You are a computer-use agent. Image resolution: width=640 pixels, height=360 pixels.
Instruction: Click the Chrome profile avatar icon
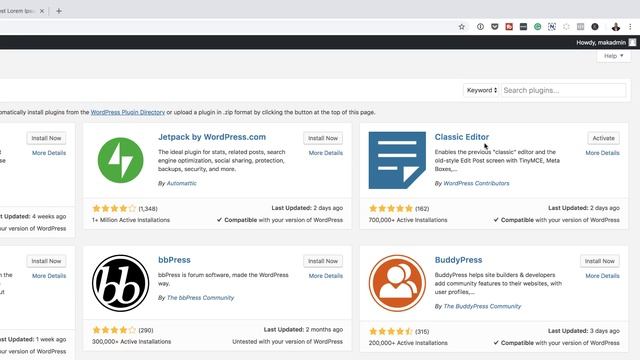click(616, 27)
